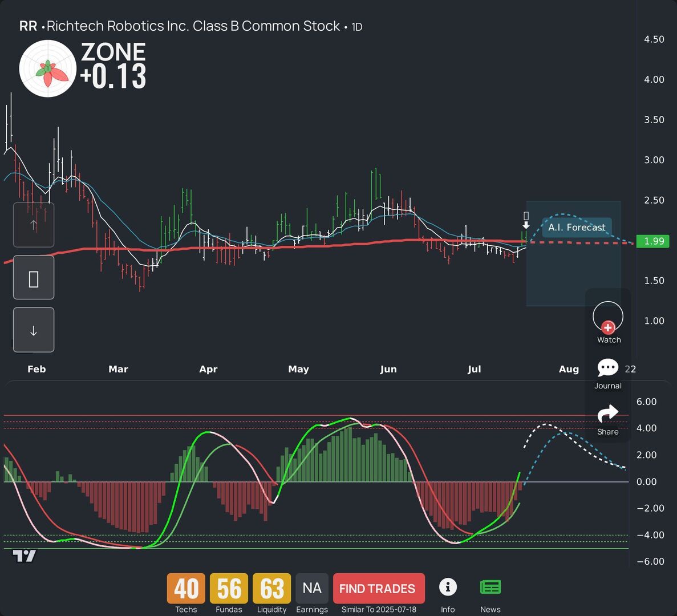
Task: Tap the Fundas score 56 badge
Action: pyautogui.click(x=229, y=589)
